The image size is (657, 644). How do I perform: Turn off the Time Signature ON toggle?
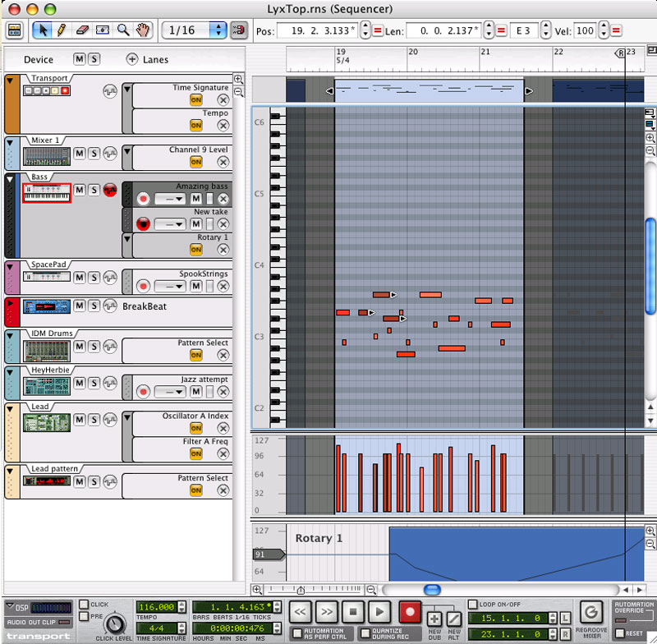tap(195, 99)
